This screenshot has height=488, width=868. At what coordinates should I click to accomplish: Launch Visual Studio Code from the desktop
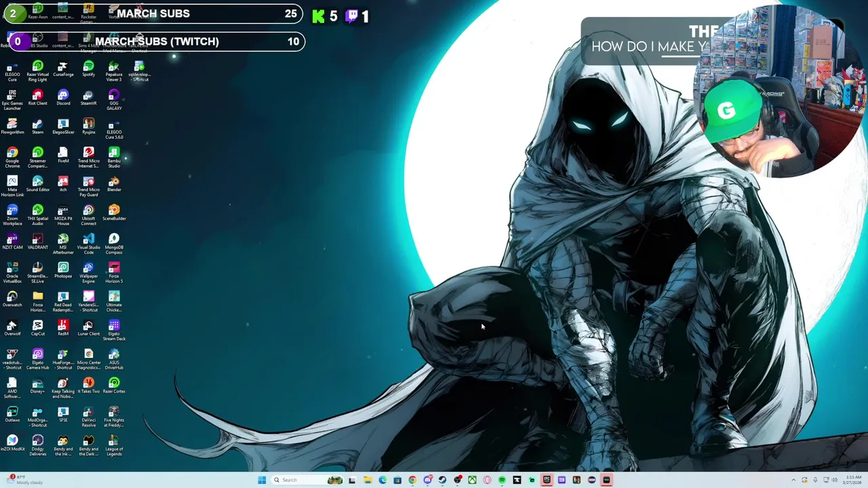(88, 243)
